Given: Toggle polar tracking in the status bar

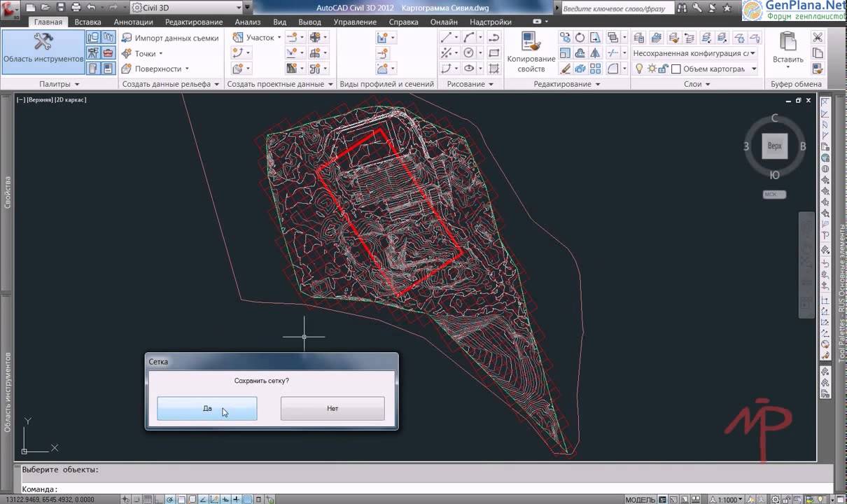Looking at the screenshot, I should tap(169, 500).
